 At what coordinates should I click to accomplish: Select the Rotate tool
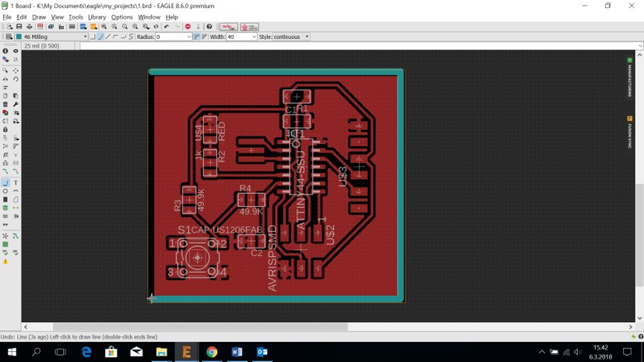[16, 79]
